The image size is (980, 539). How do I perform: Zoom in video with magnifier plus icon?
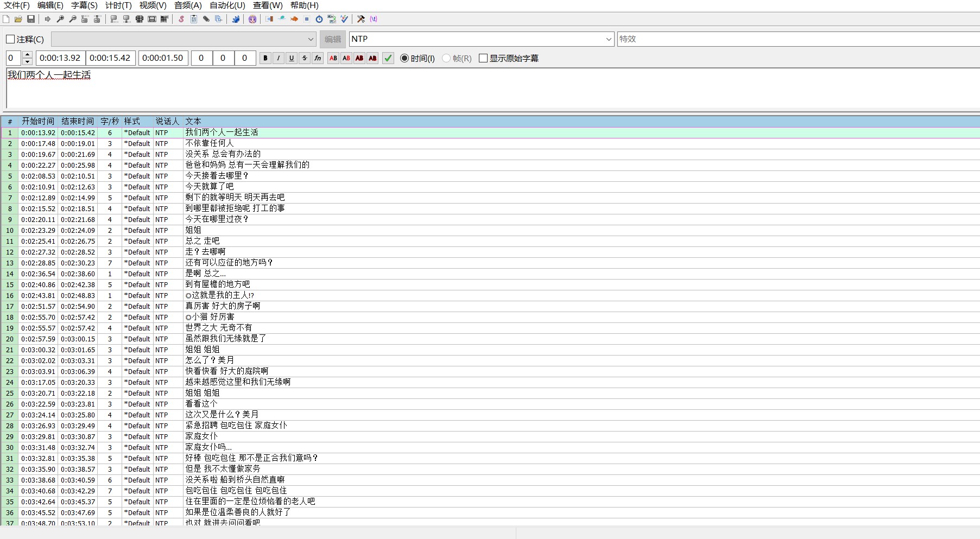point(60,19)
